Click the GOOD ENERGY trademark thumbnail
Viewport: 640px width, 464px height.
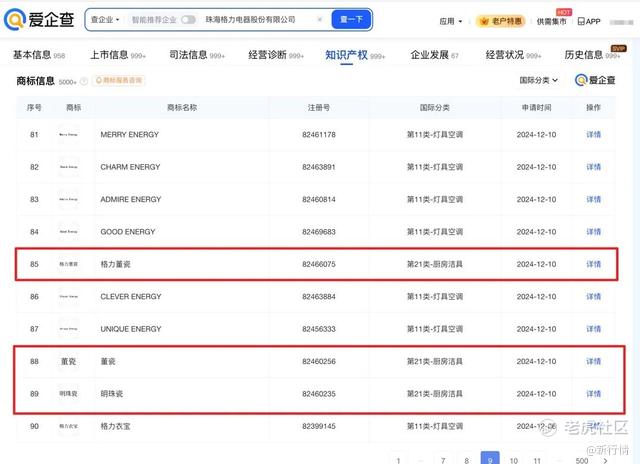68,231
